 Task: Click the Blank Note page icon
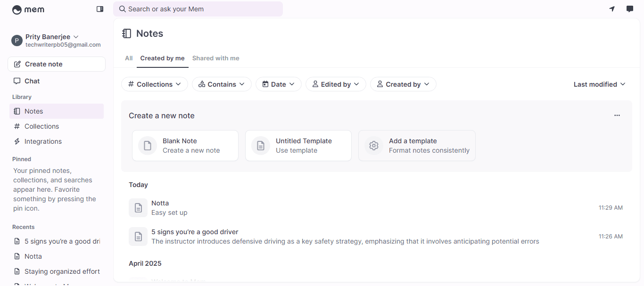pos(148,146)
